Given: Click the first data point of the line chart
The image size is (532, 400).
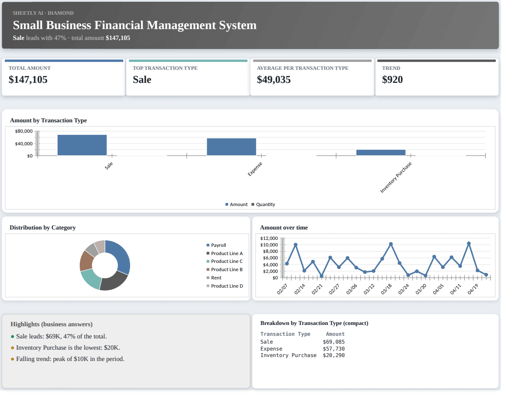Looking at the screenshot, I should tap(287, 264).
